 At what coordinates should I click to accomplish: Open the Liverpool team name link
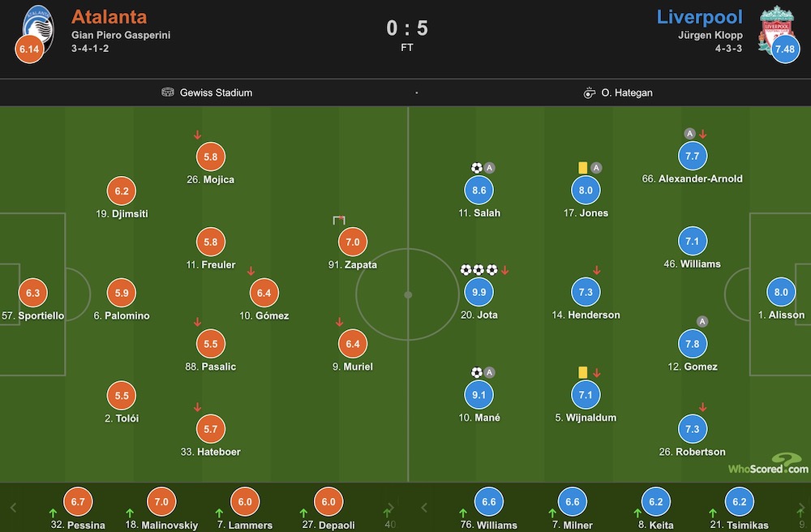[699, 16]
